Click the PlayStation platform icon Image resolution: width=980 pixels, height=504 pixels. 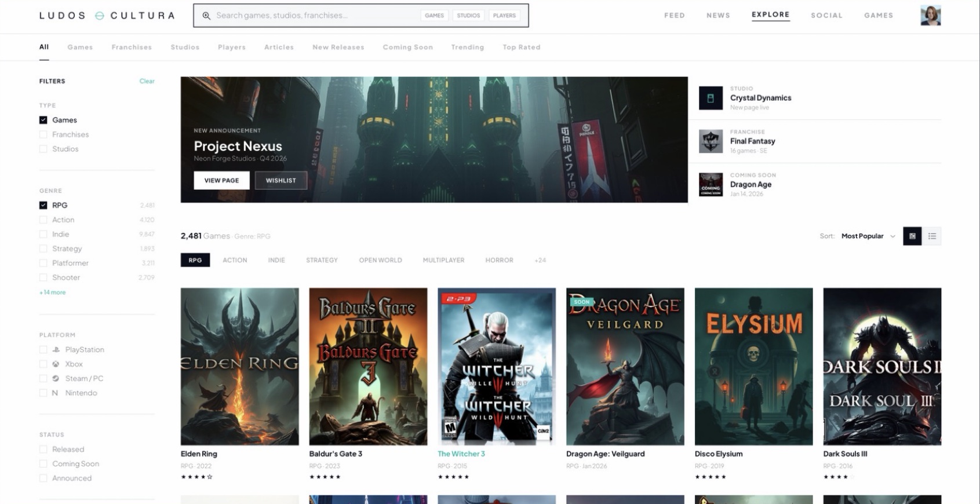tap(56, 350)
